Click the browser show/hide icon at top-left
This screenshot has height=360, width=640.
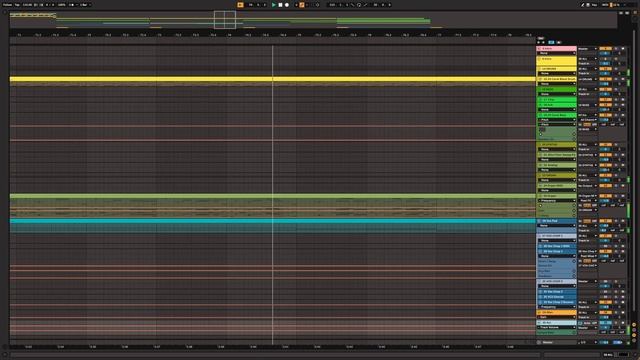pos(4,13)
